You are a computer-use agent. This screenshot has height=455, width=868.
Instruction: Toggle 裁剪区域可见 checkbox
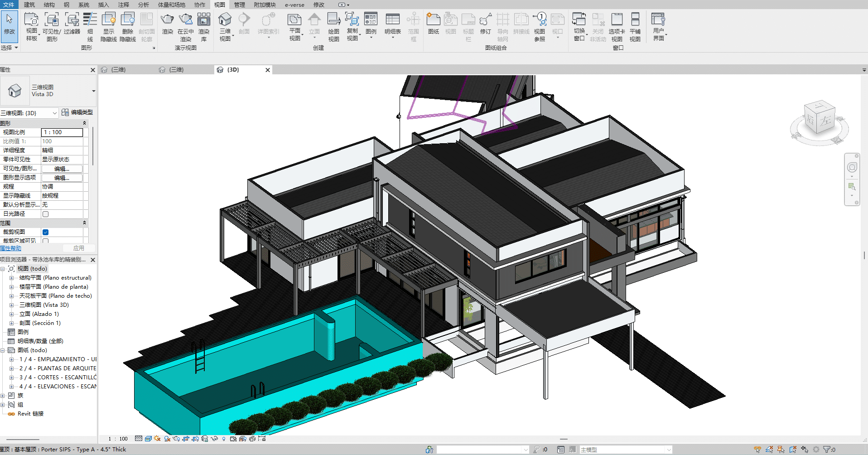tap(45, 241)
